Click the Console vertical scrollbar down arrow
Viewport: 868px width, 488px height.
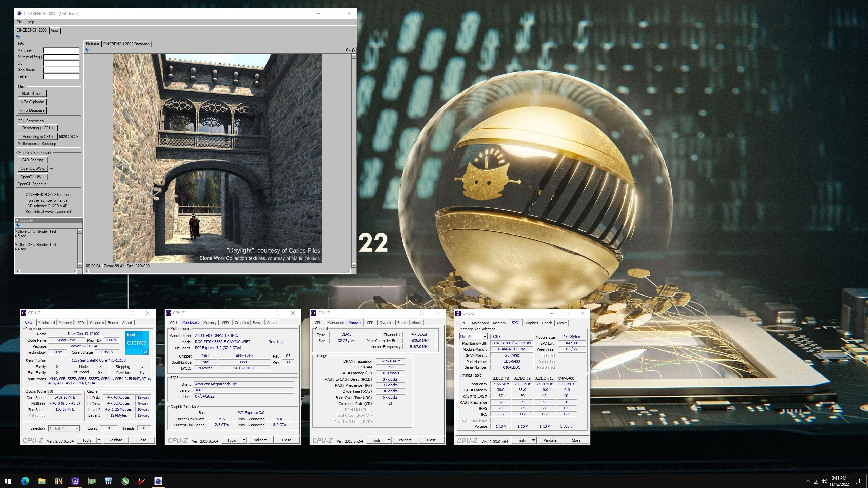[x=80, y=266]
